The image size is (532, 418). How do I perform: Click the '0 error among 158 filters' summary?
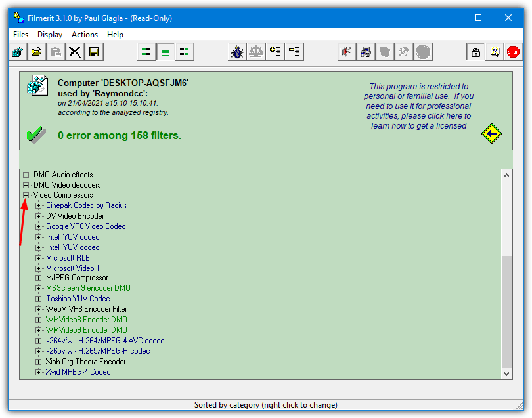click(120, 136)
